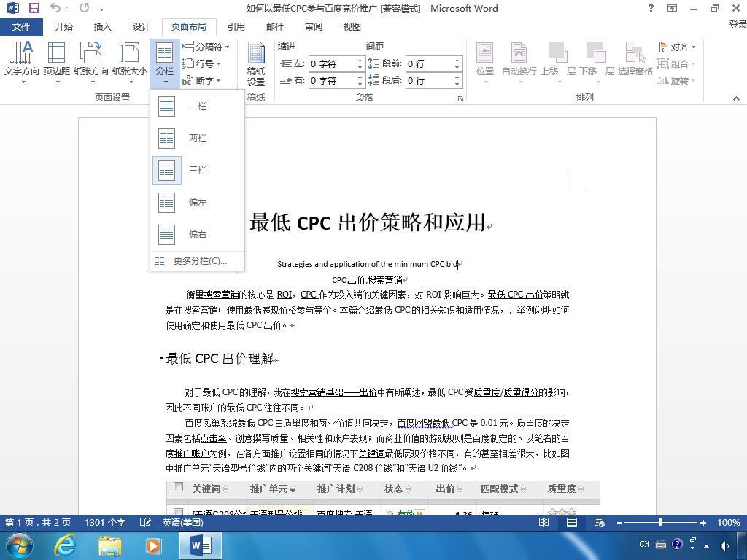Open the Selection Pane (选择窗格)
This screenshot has width=747, height=560.
pyautogui.click(x=635, y=59)
